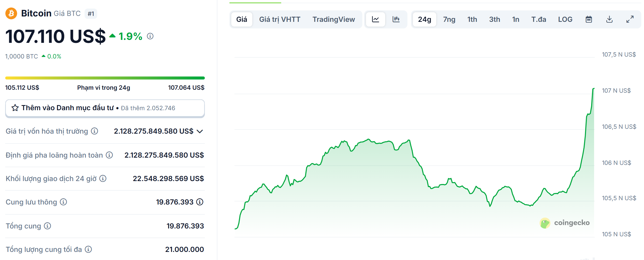Click info icon beside Tổng lượng cung tối đa
644x260 pixels.
tap(88, 249)
